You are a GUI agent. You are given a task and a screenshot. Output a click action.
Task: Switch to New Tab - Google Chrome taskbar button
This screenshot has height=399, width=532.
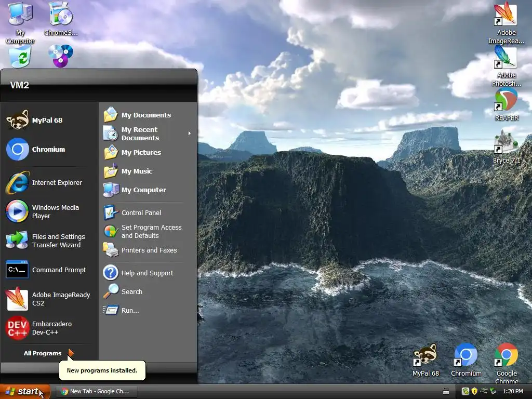click(x=96, y=392)
